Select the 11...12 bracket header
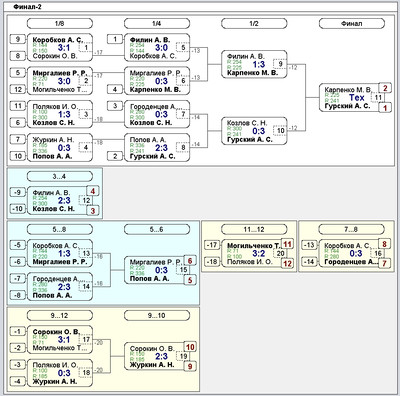400x396 pixels. pos(254,229)
